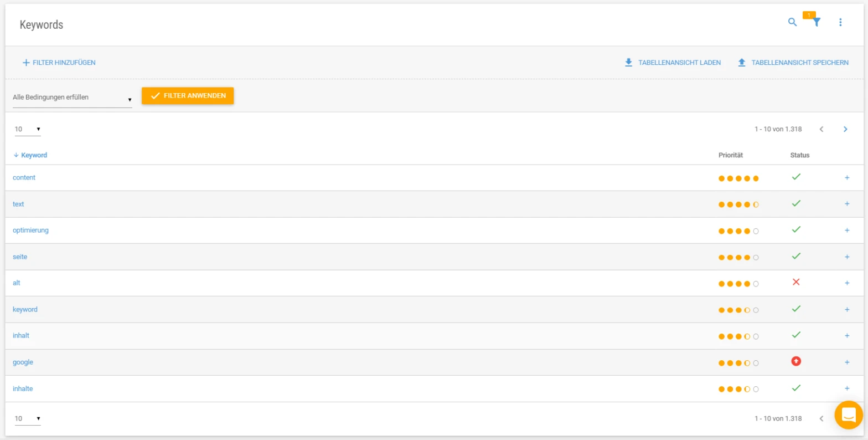Open the keyword 'optimierung' link
Viewport: 868px width, 440px height.
(x=30, y=230)
